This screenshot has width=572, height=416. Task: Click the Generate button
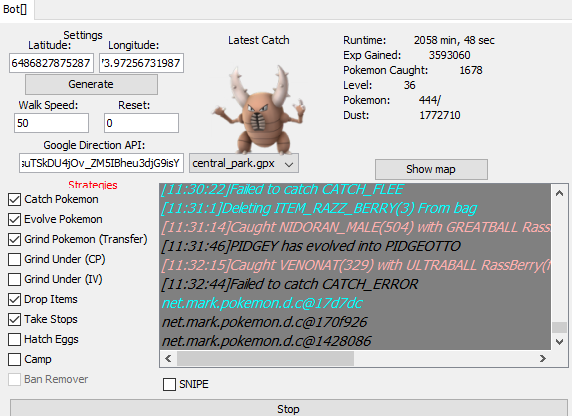(91, 84)
